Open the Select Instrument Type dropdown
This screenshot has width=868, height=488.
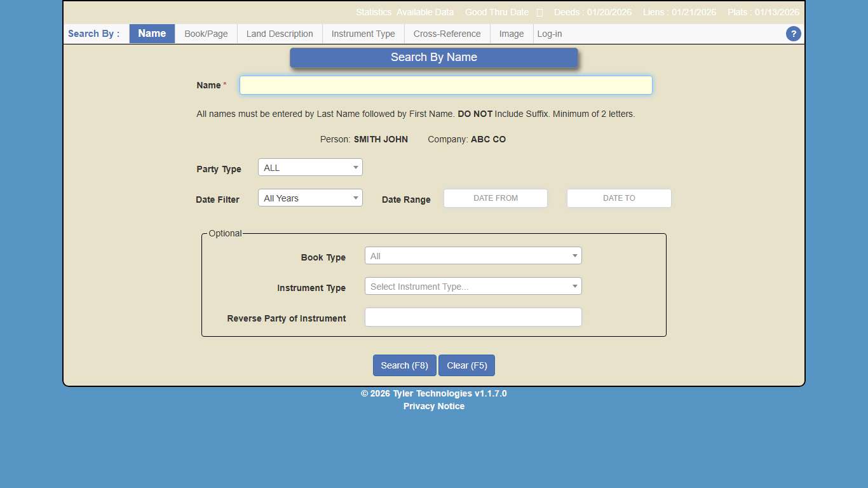[x=473, y=286]
